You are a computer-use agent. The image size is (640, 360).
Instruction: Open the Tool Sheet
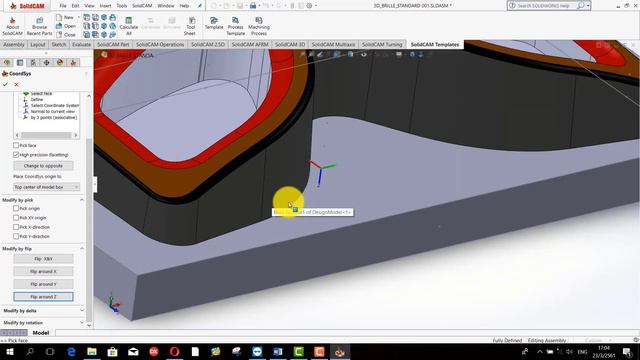[x=190, y=27]
